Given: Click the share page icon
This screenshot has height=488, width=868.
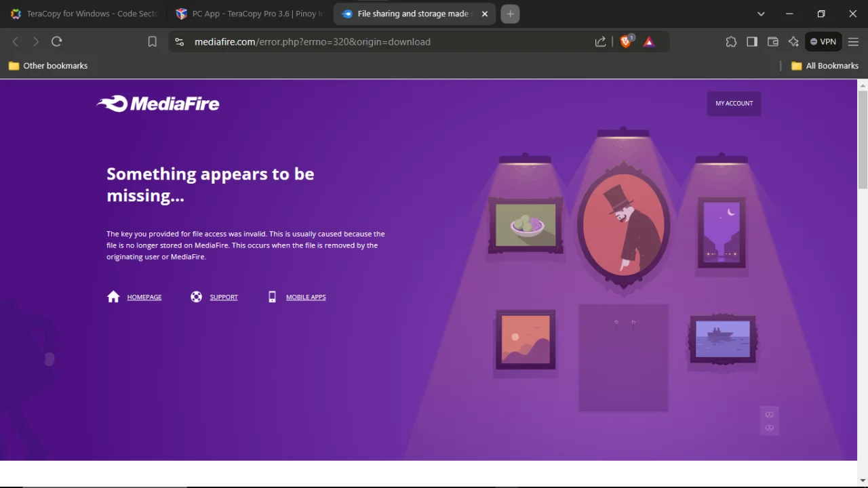Looking at the screenshot, I should [601, 41].
